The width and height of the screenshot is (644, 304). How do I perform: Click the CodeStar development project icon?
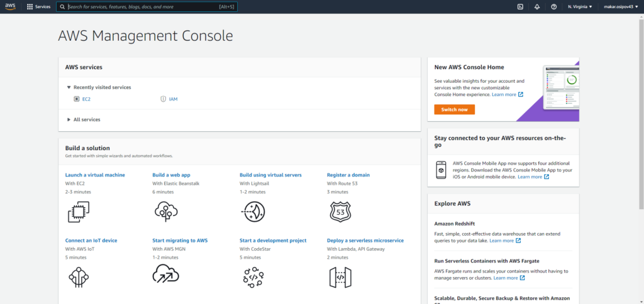253,277
